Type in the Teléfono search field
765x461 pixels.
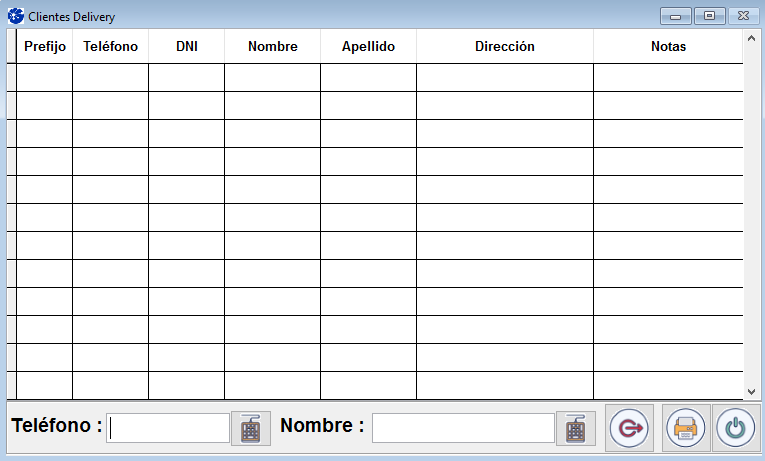(169, 428)
